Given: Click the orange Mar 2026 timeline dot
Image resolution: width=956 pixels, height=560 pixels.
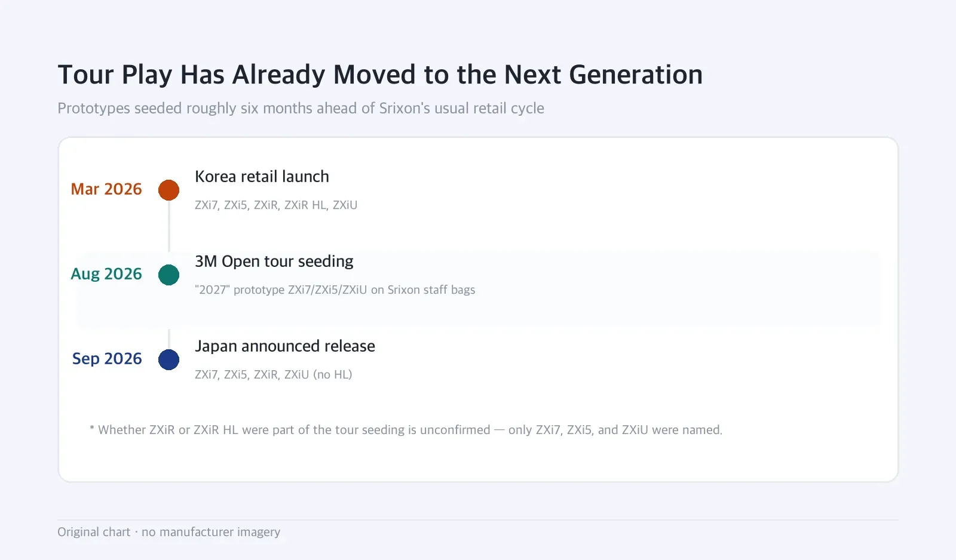Looking at the screenshot, I should tap(168, 190).
